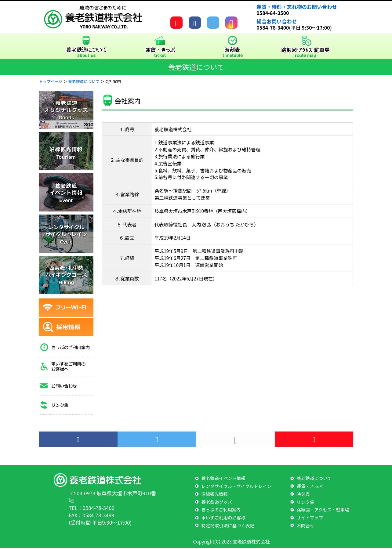This screenshot has height=549, width=392.
Task: Share page via light blue Twitter share bar
Action: pyautogui.click(x=157, y=439)
